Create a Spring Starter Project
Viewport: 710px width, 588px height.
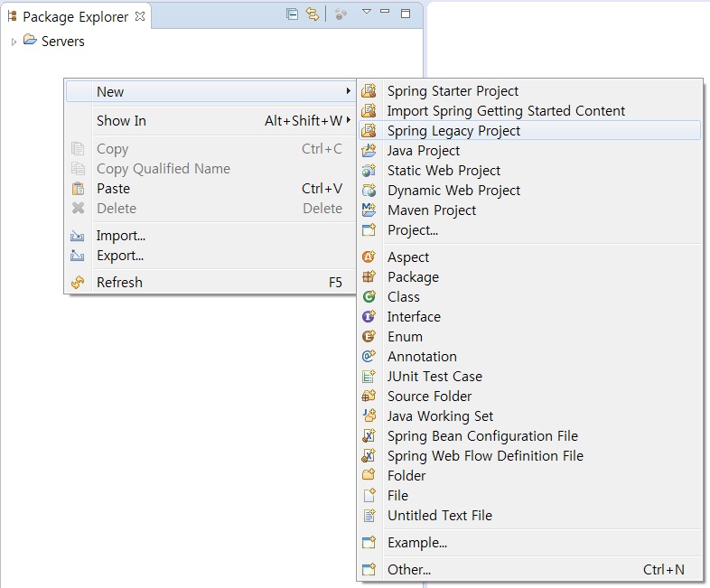coord(529,91)
